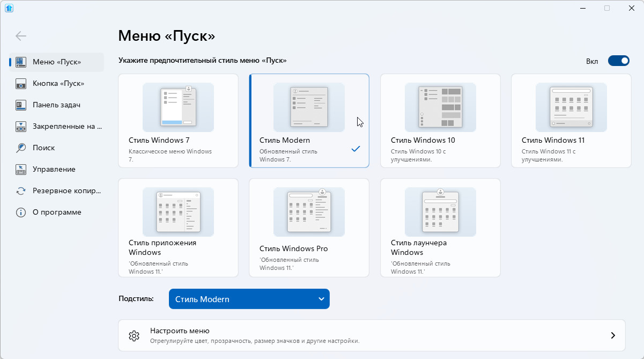The width and height of the screenshot is (644, 359).
Task: Click the Taskbar sidebar icon
Action: (21, 105)
